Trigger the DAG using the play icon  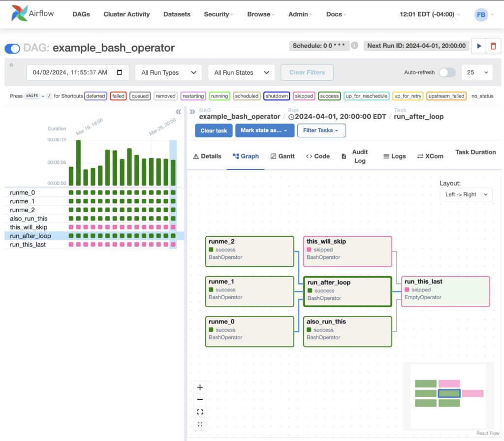pos(478,45)
